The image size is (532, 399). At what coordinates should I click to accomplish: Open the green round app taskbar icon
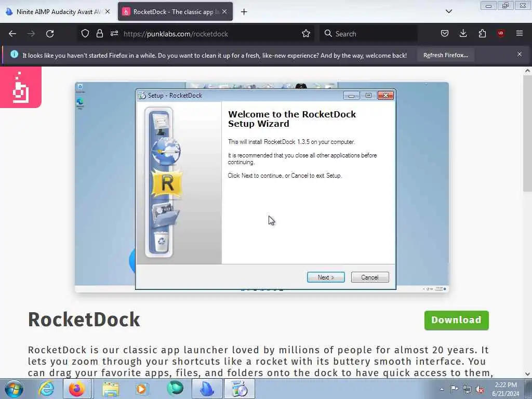click(x=175, y=389)
